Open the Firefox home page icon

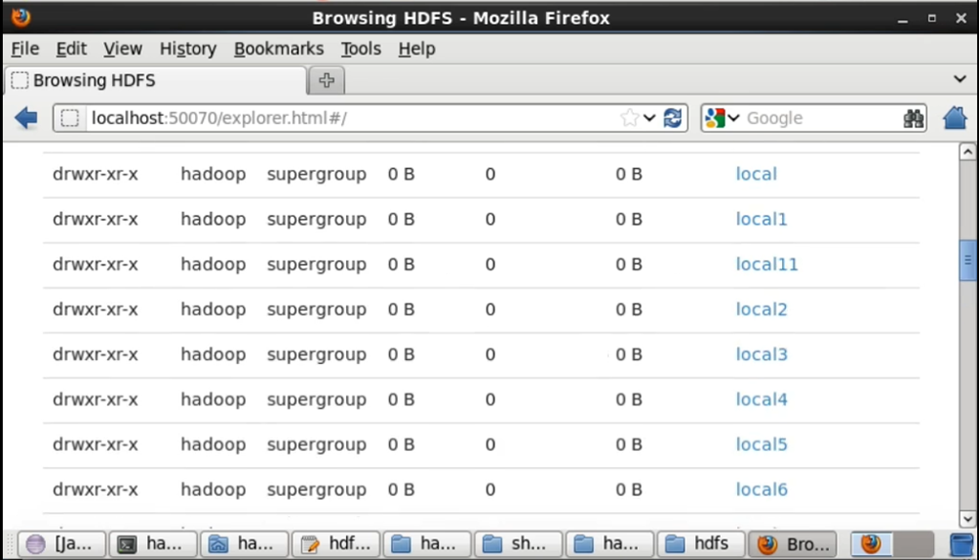pos(955,118)
